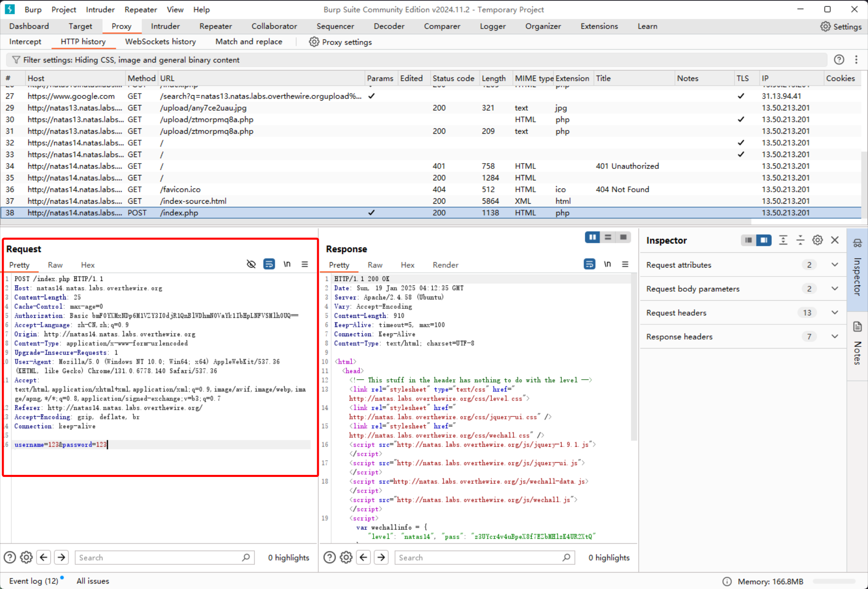Open Match and replace sub-tab
868x589 pixels.
pos(249,42)
